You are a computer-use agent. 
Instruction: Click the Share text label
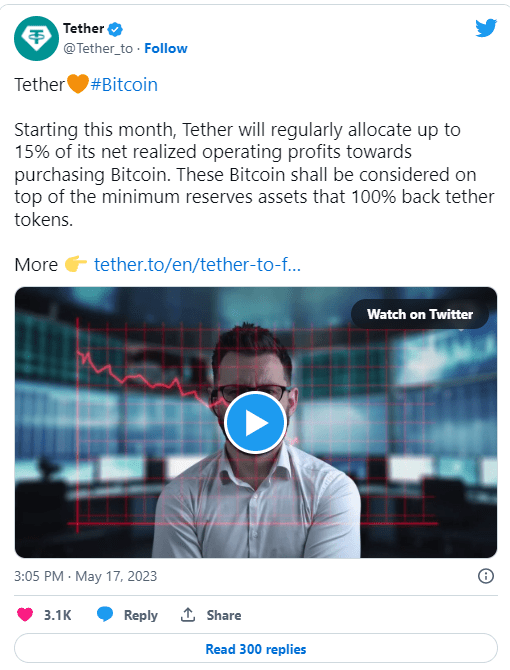pos(224,615)
